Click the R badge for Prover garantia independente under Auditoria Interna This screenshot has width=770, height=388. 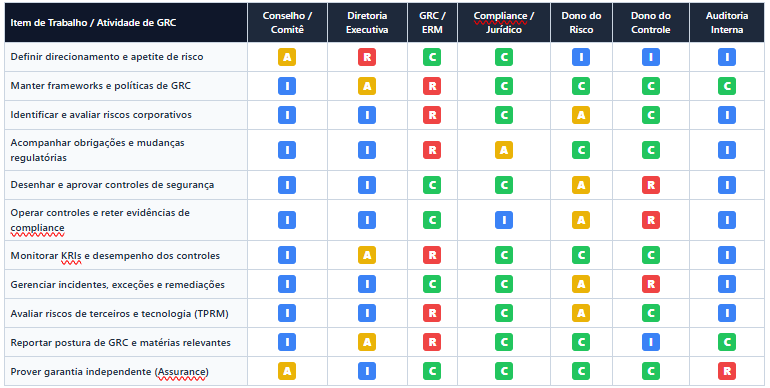727,371
